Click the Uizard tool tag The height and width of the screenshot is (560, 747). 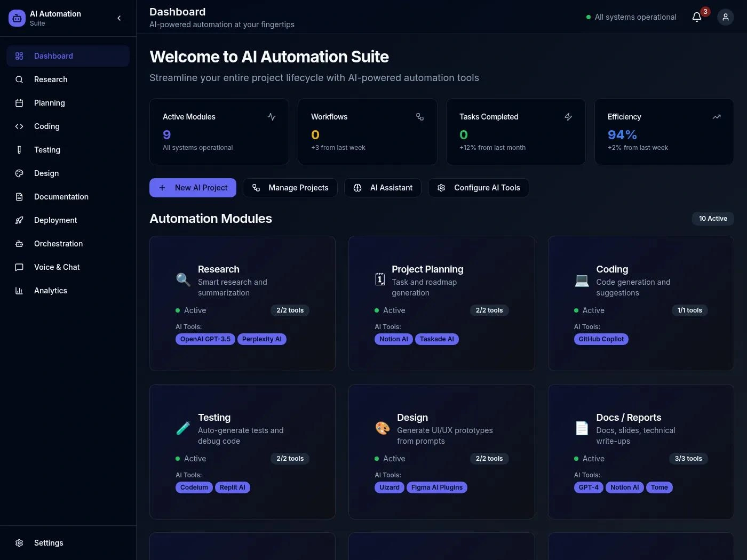[390, 487]
